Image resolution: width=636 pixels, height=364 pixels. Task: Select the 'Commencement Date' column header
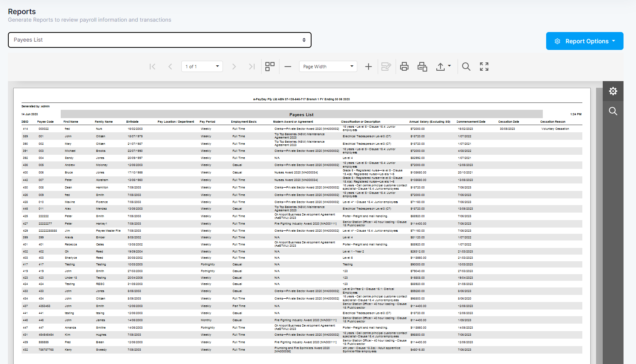[471, 122]
